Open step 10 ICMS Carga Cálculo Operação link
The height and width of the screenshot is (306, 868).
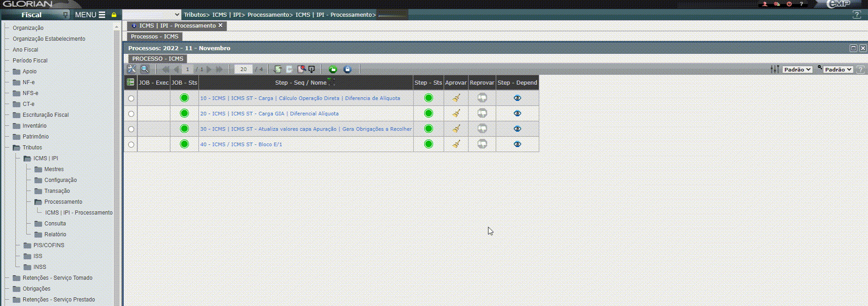point(300,98)
